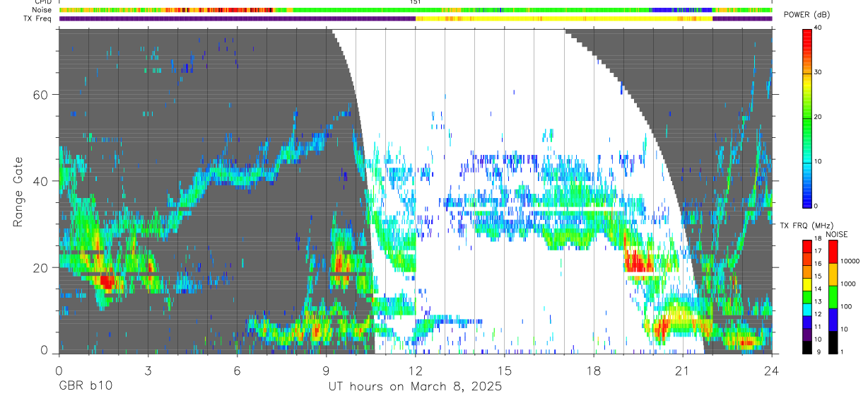Click the TX Freq row label at top left
Image resolution: width=868 pixels, height=401 pixels.
(37, 18)
